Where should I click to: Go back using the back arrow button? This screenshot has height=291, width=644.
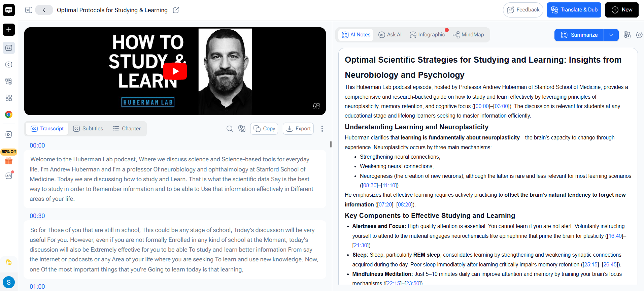44,10
